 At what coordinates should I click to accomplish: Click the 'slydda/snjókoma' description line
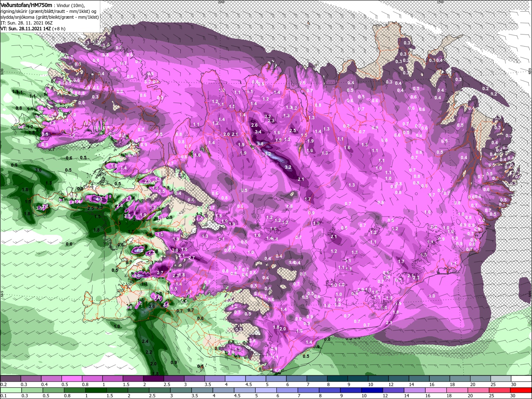click(x=49, y=17)
